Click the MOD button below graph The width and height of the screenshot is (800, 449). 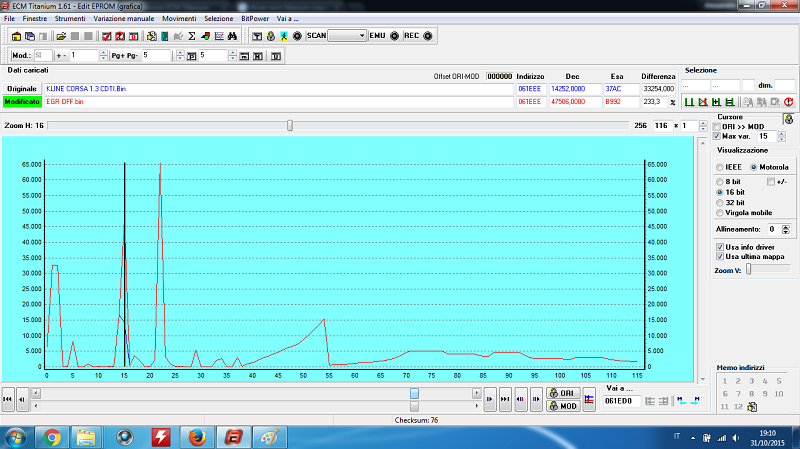tap(561, 406)
